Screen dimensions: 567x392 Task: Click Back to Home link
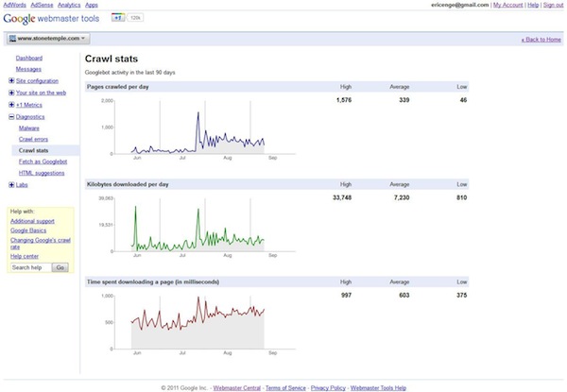point(541,40)
